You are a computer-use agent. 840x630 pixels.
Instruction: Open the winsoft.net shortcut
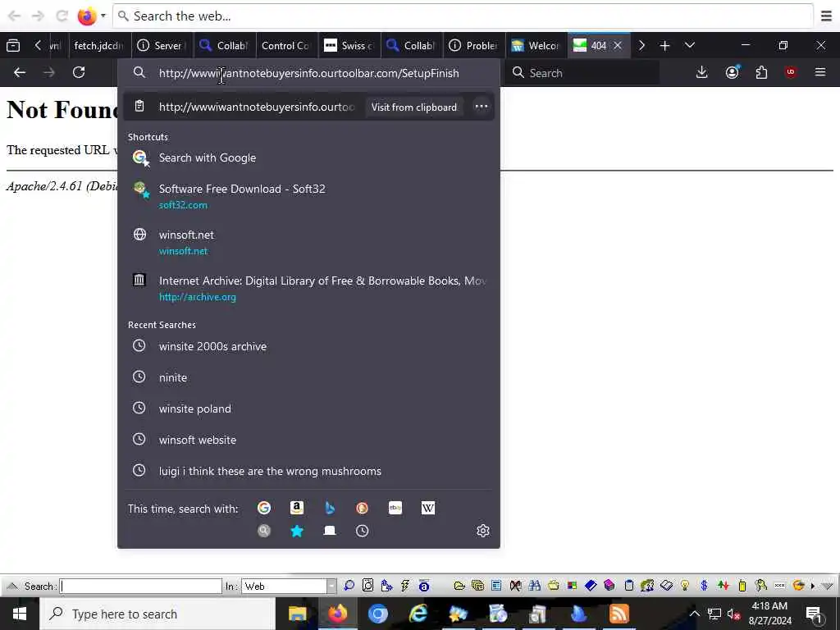pyautogui.click(x=308, y=242)
